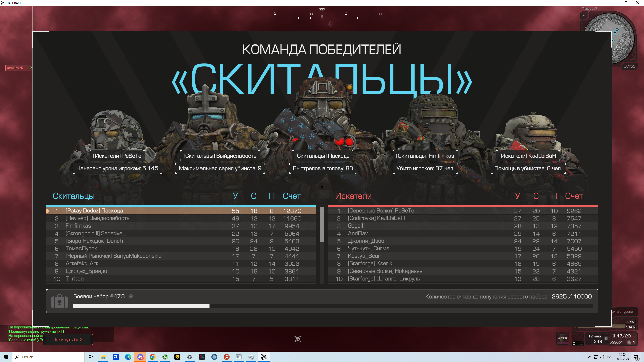The width and height of the screenshot is (644, 362).
Task: Open the volume control in system tray
Action: point(602,357)
